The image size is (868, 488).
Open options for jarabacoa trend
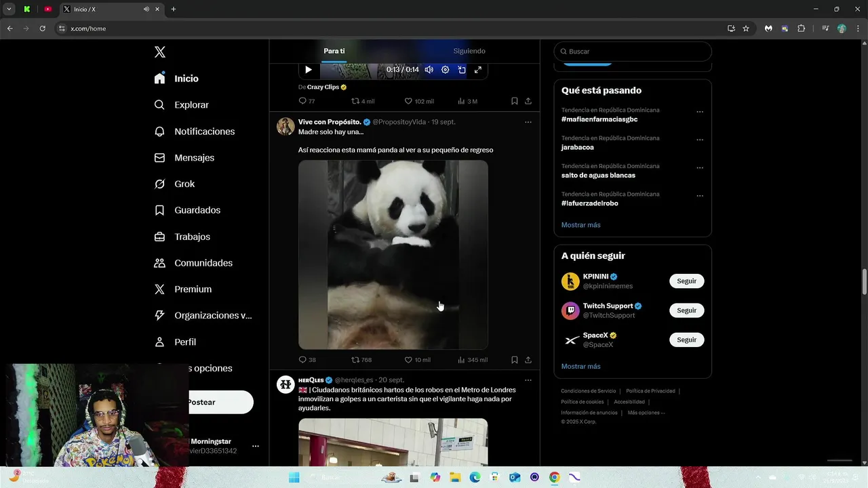[700, 140]
